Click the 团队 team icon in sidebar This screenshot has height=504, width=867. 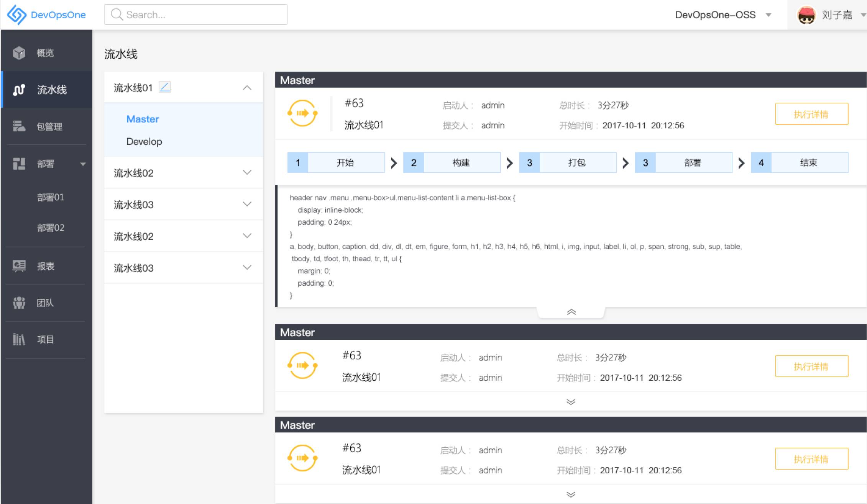tap(19, 303)
